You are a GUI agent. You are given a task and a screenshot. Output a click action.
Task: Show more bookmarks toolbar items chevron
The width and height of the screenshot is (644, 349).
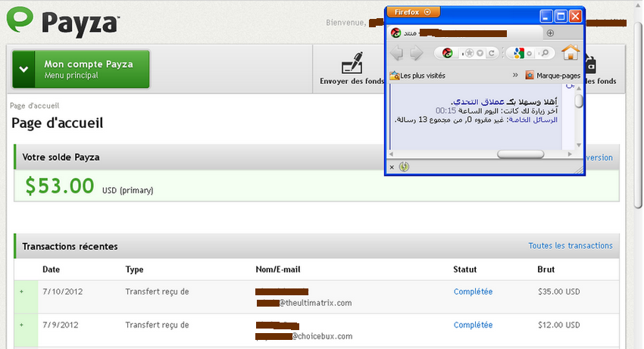515,75
